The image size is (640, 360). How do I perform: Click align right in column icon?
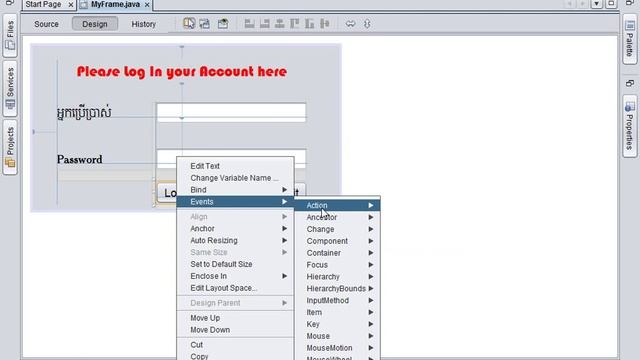pos(265,24)
